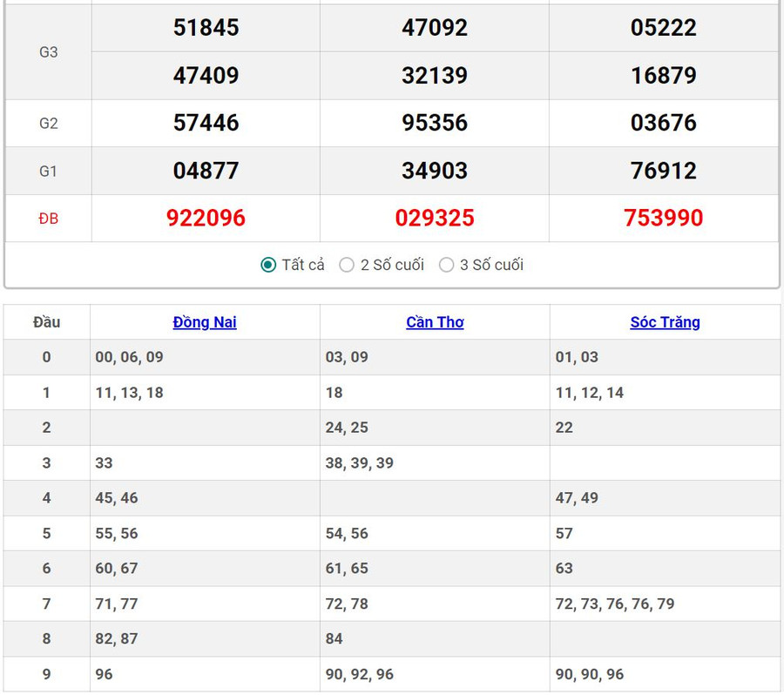
Task: Select G3 result 32139
Action: [x=435, y=76]
